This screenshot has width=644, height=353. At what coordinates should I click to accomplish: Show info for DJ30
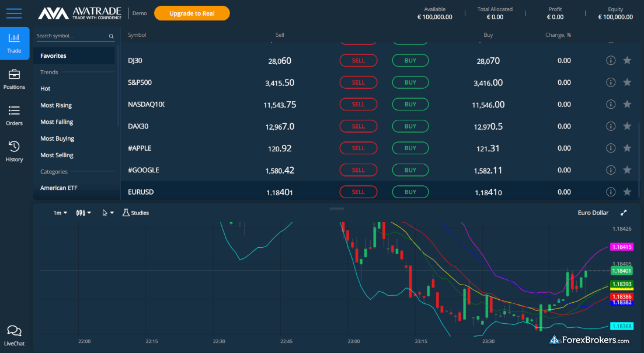point(611,60)
